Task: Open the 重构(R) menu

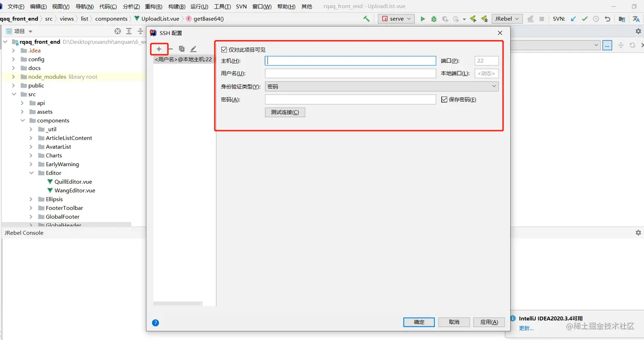Action: click(153, 7)
